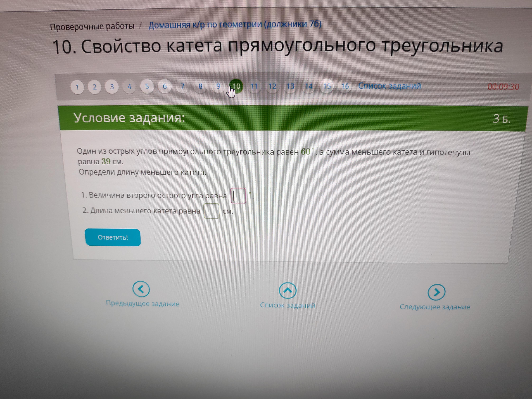532x399 pixels.
Task: Click the text 'Определи длину меньшего катета.'
Action: pos(143,172)
